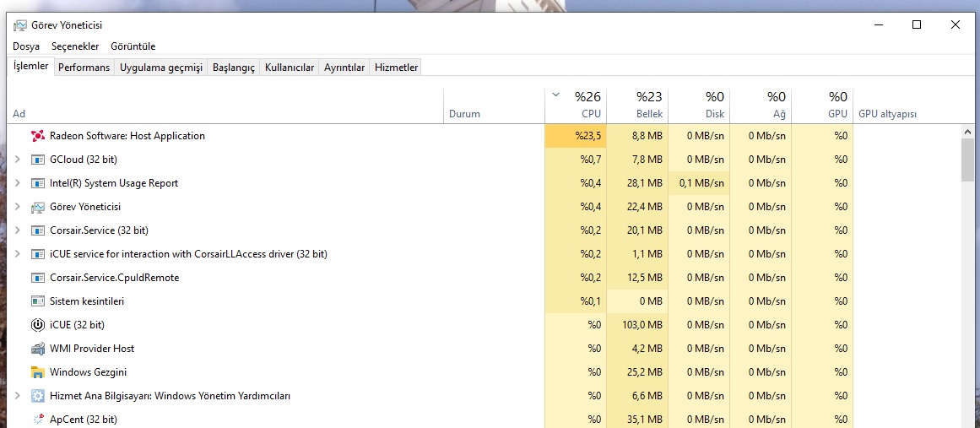Click the Hizmet Ana Bilgisayarı gear icon
Image resolution: width=980 pixels, height=428 pixels.
point(37,396)
